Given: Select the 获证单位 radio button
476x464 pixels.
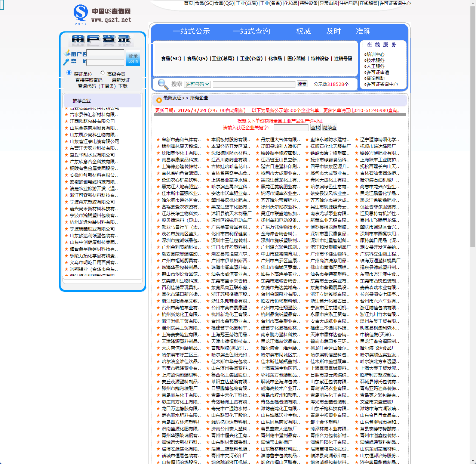Looking at the screenshot, I should (x=69, y=72).
